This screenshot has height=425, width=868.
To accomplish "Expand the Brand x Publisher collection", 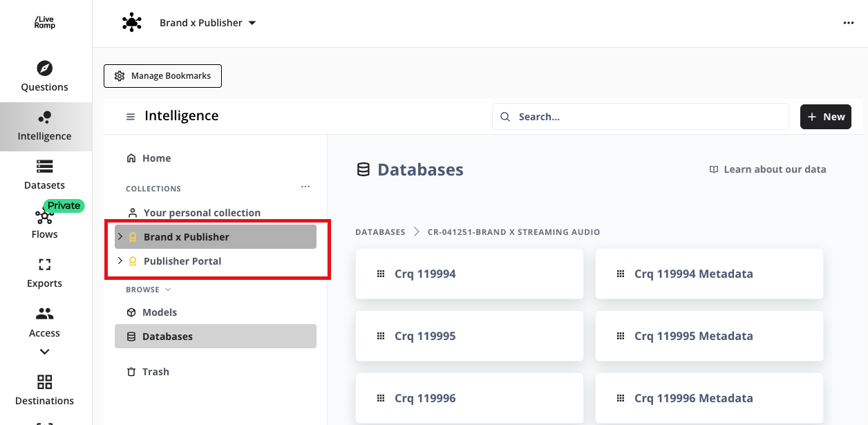I will [x=120, y=236].
